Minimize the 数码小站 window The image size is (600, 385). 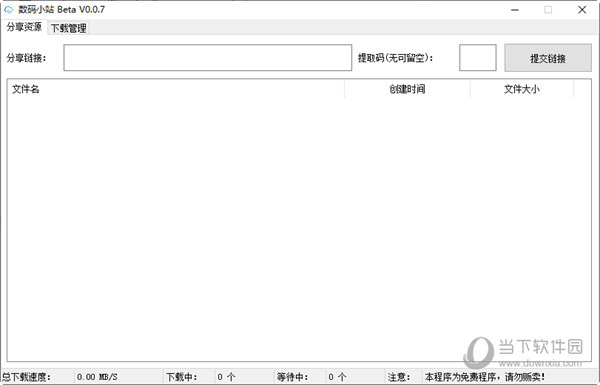pos(515,10)
